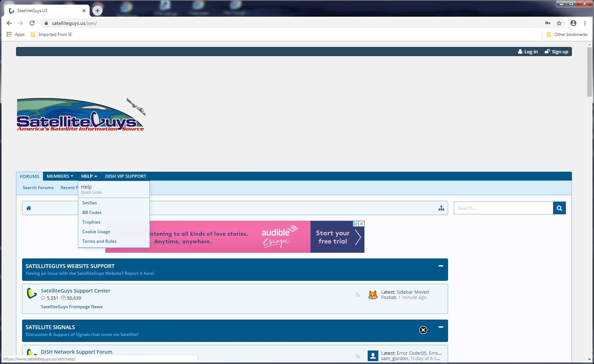Open the Chrome three-dot menu

585,23
